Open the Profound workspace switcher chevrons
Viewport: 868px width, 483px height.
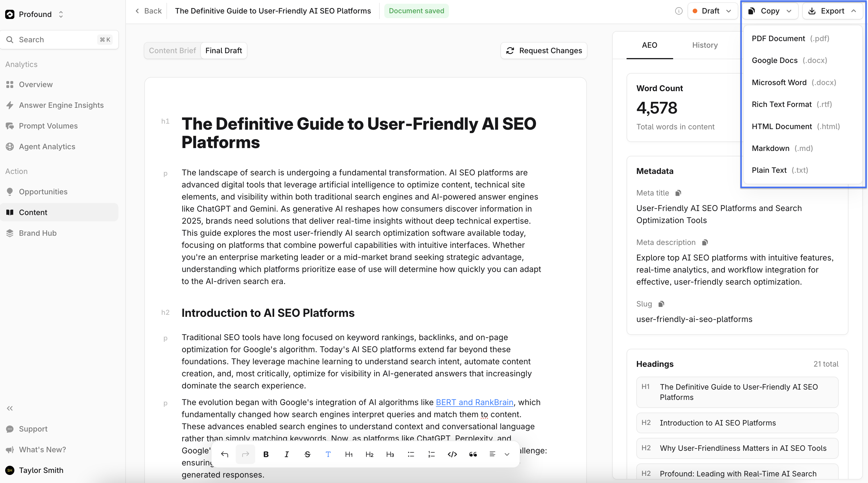61,14
